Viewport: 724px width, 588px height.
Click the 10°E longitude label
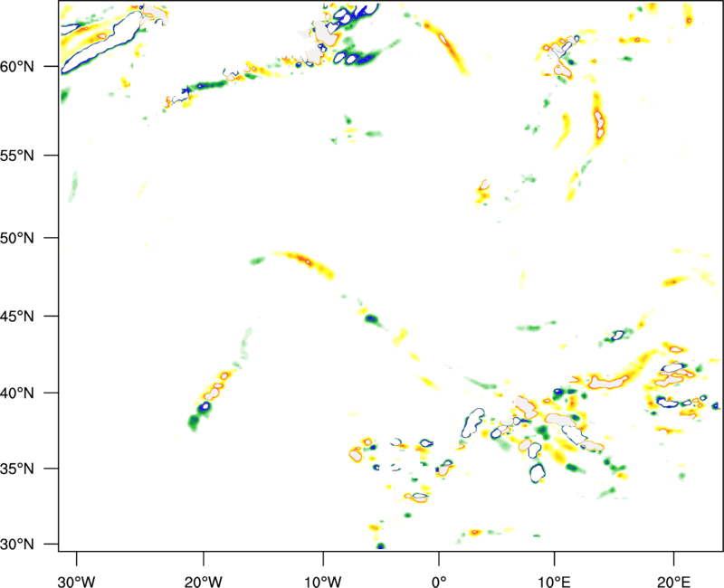point(554,582)
